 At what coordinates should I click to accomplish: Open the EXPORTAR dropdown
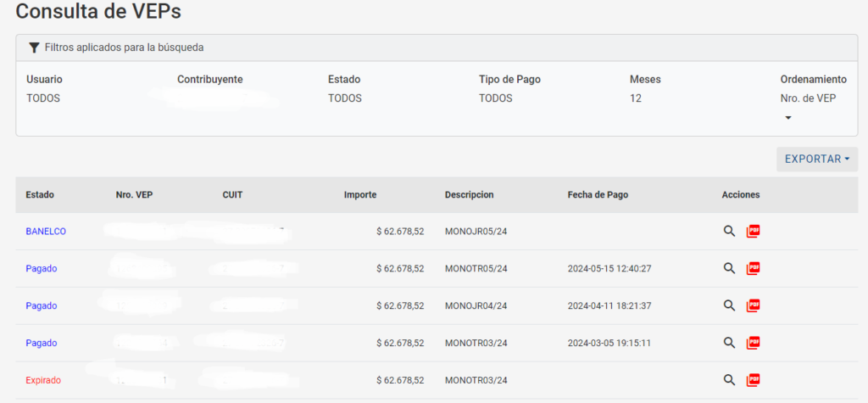pyautogui.click(x=816, y=160)
